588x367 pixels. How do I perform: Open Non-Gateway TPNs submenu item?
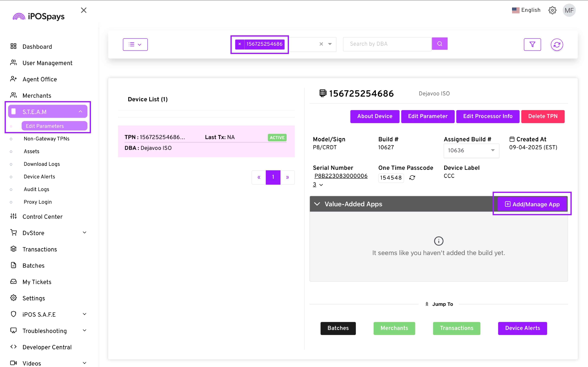pyautogui.click(x=46, y=139)
